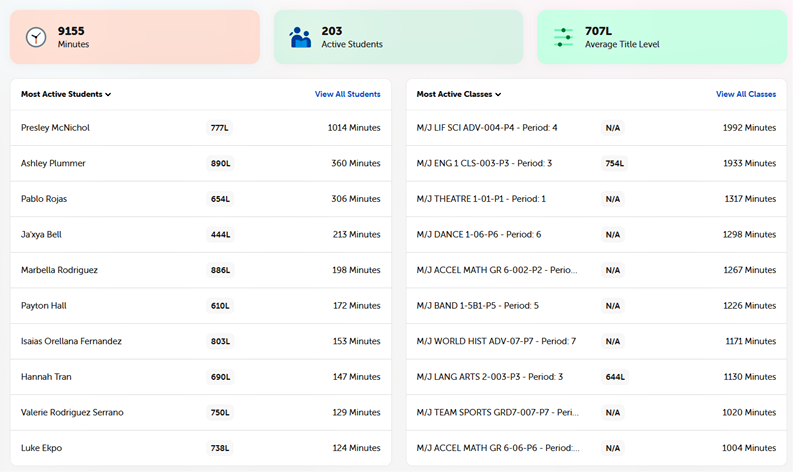Open M/J BAND 1-5B1-P5 class
Viewport: 793px width, 472px height.
(477, 306)
